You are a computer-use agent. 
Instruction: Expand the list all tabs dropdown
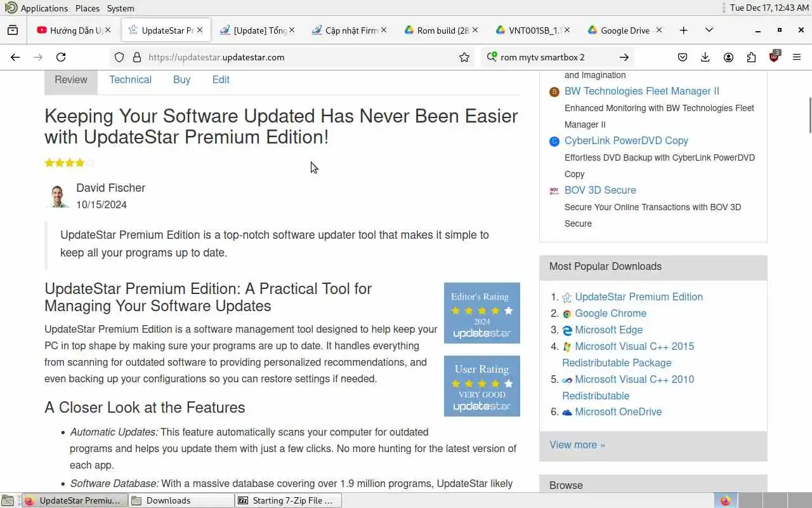[709, 30]
